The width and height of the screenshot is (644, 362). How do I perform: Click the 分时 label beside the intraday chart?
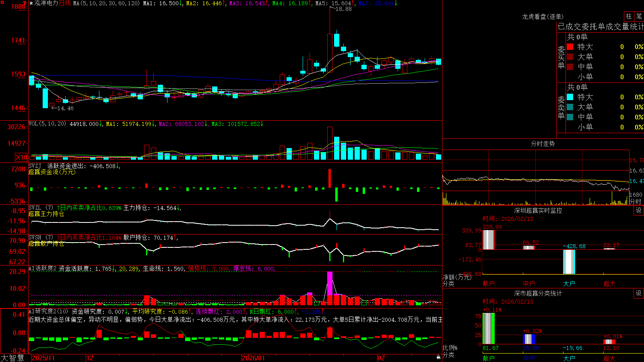click(636, 202)
